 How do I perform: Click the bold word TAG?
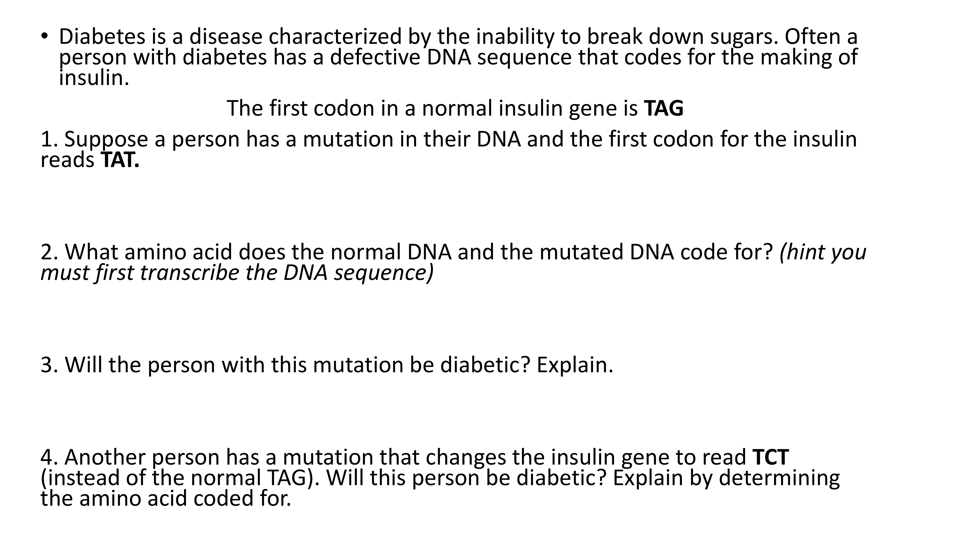tap(663, 108)
